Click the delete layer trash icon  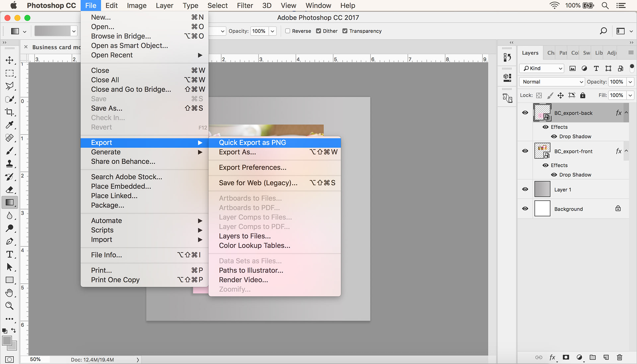pyautogui.click(x=619, y=357)
